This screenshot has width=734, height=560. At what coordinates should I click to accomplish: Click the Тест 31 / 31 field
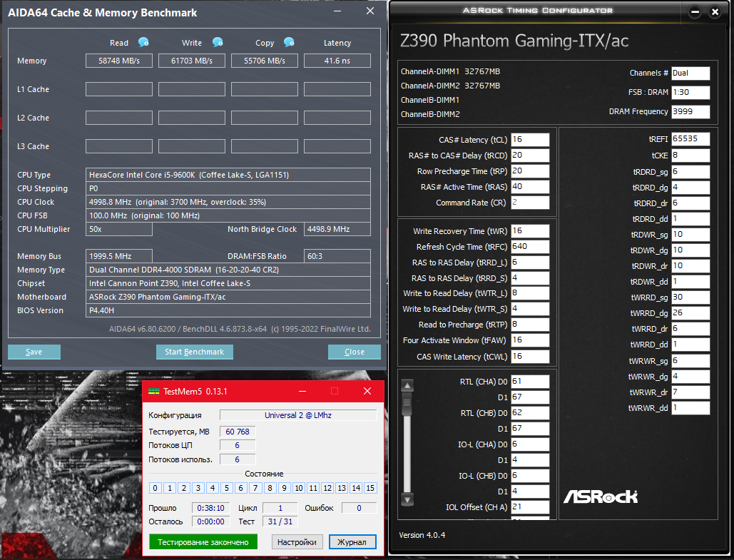tap(280, 521)
